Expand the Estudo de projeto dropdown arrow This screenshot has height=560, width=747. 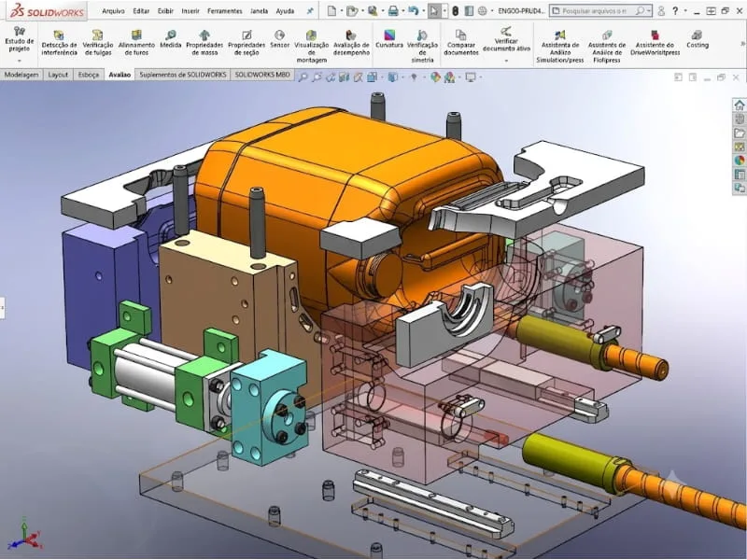click(20, 61)
